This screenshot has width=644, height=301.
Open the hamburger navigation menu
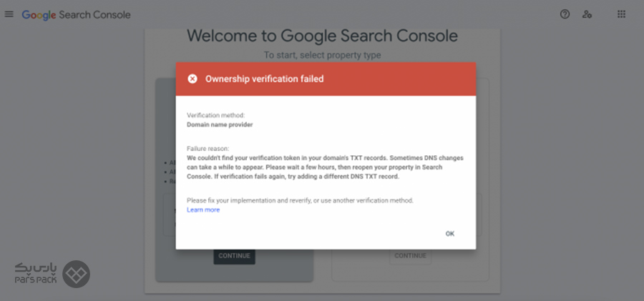coord(9,14)
